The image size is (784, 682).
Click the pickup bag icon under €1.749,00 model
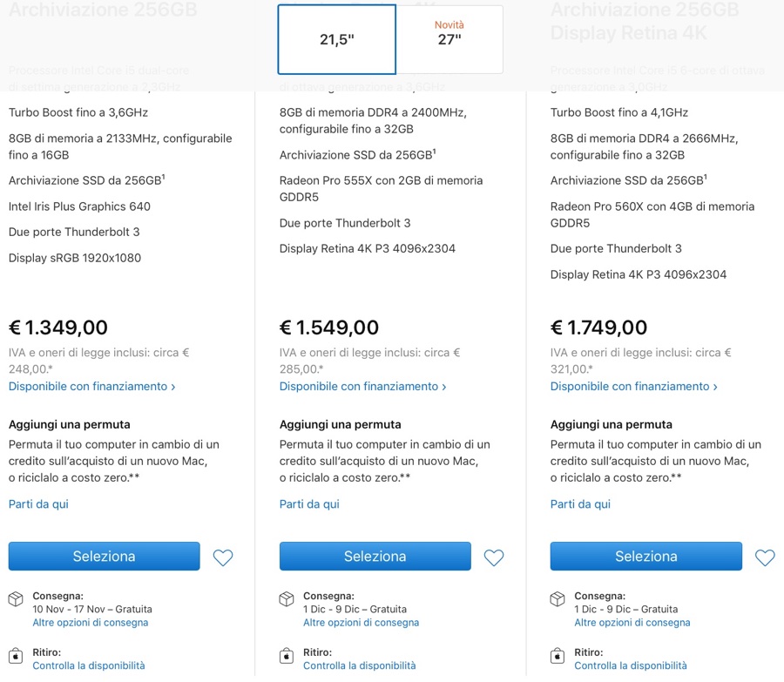click(x=558, y=655)
